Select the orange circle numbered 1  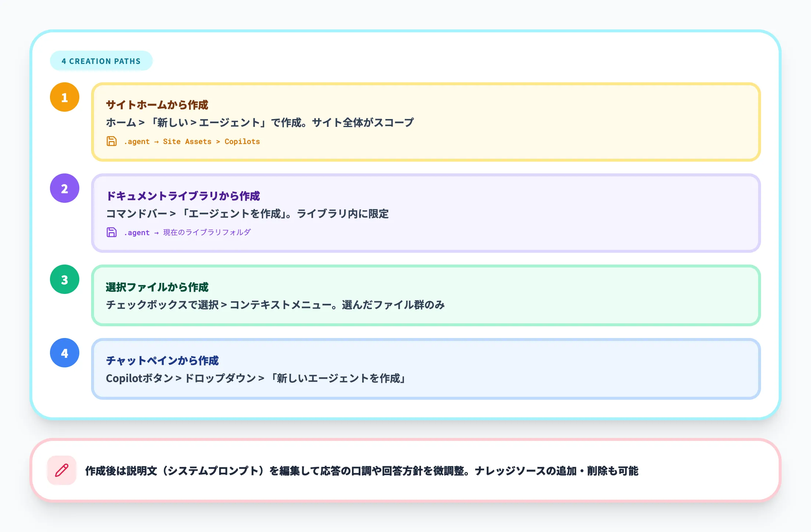[x=65, y=97]
